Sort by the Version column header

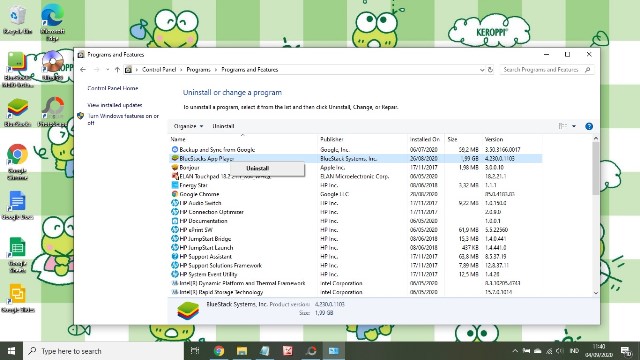pos(512,139)
